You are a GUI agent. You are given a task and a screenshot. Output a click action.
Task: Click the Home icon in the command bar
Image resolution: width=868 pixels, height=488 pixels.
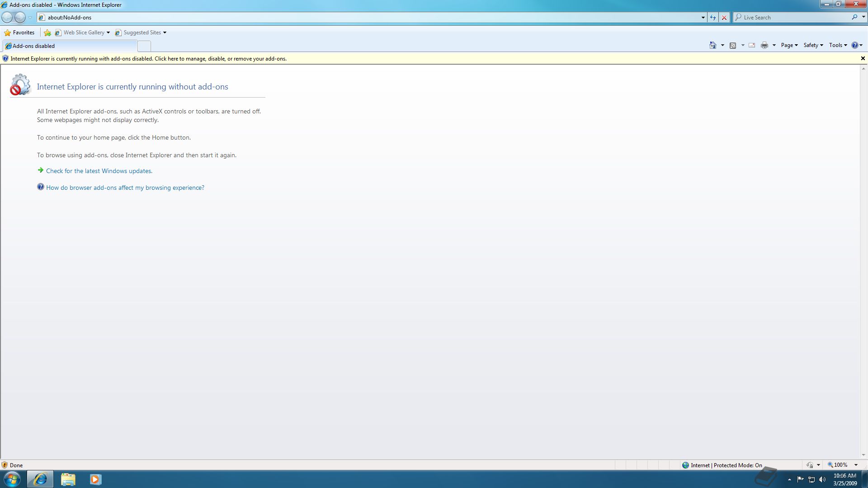point(713,45)
